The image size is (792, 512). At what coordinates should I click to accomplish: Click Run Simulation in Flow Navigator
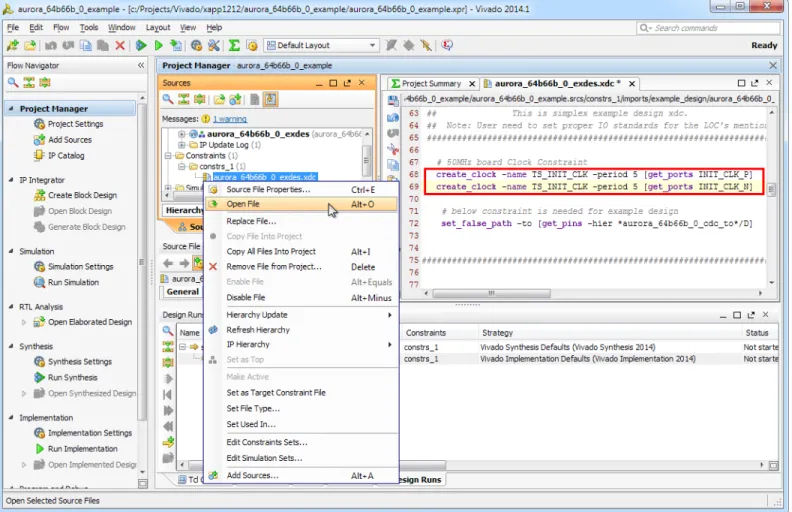tap(73, 282)
